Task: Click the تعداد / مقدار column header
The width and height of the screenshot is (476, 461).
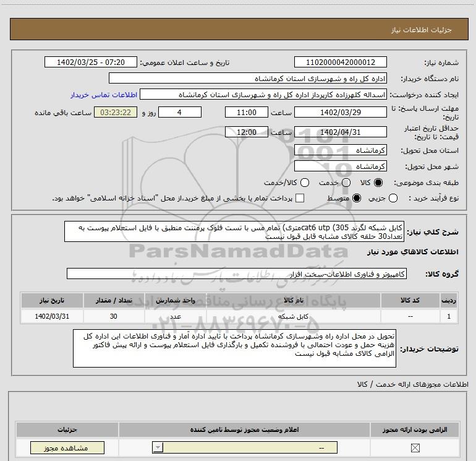Action: tap(114, 300)
